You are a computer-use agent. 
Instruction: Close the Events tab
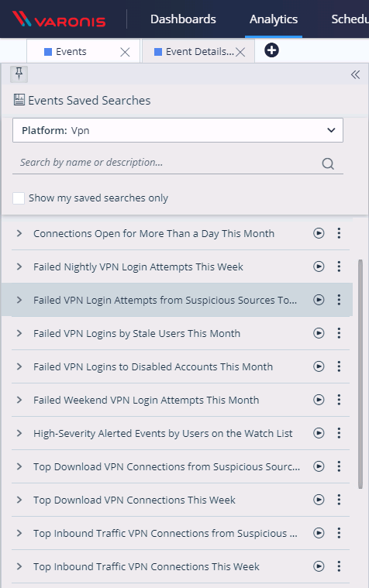click(125, 52)
